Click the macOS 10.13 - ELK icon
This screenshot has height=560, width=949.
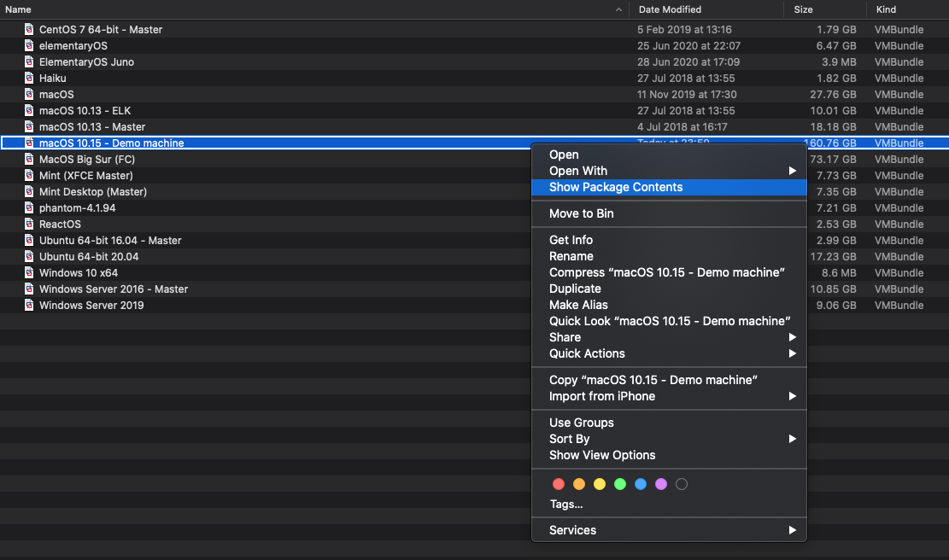29,111
